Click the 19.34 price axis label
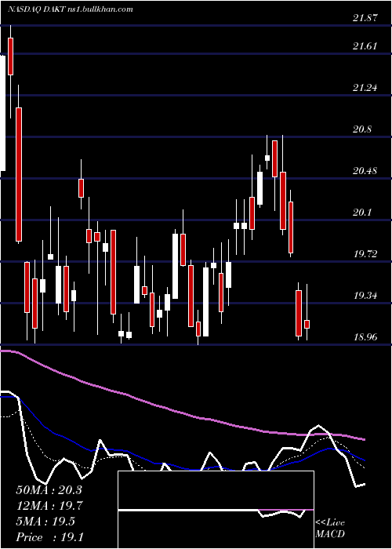The image size is (392, 549). click(365, 296)
